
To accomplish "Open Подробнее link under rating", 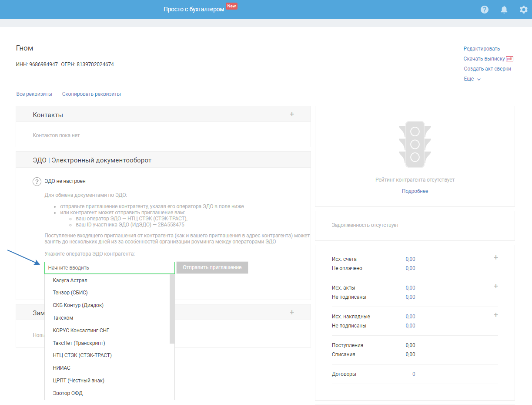I will tap(415, 191).
